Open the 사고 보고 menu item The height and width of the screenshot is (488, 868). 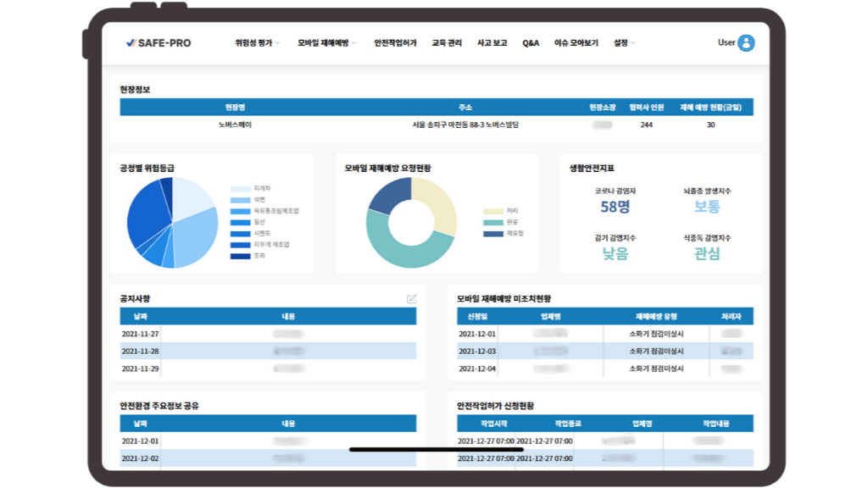tap(492, 43)
